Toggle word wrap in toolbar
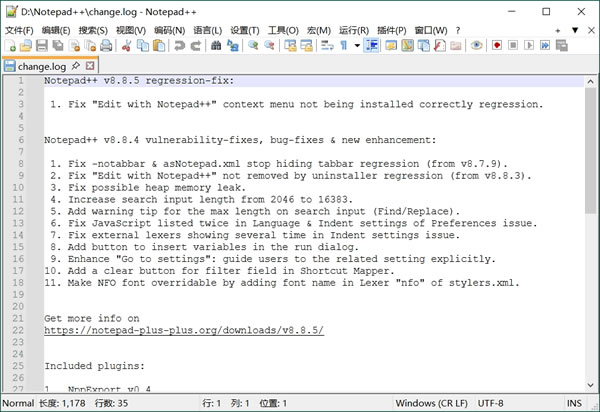 (327, 46)
